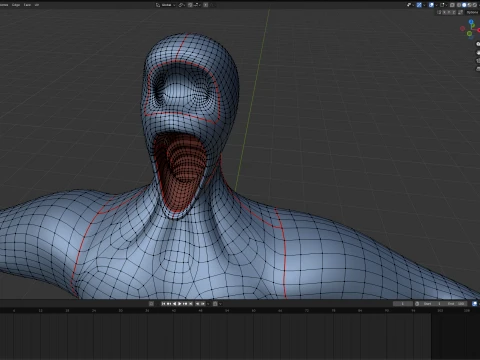Open the pivot point dropdown
480x360 pixels.
click(x=181, y=5)
